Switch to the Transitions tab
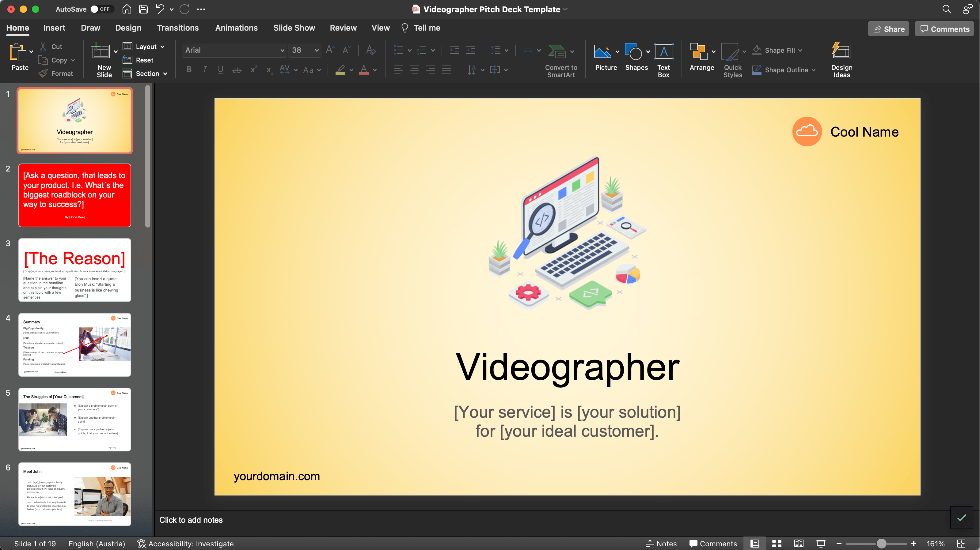The image size is (980, 550). (x=178, y=27)
